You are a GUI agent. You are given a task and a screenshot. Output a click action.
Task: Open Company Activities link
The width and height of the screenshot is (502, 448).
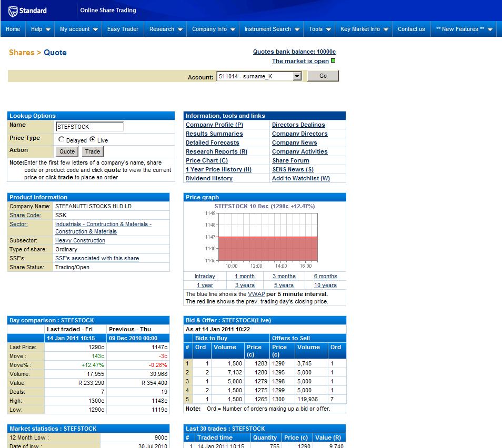pos(299,151)
